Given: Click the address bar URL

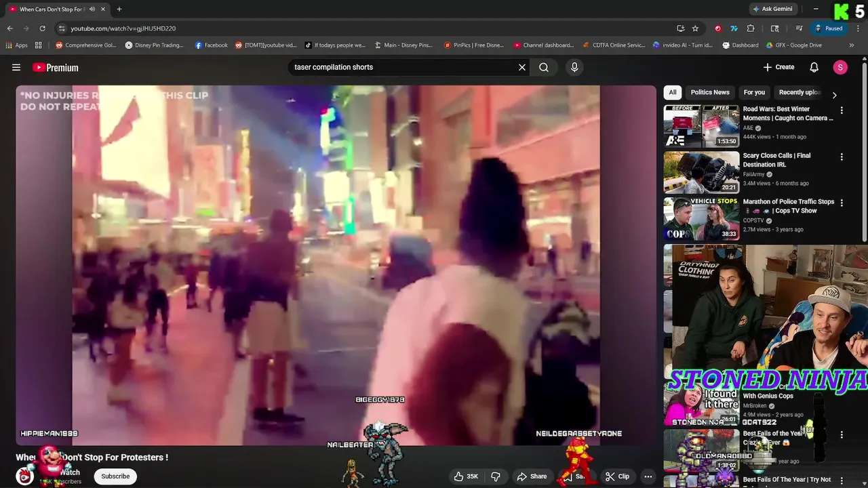Looking at the screenshot, I should [x=123, y=28].
